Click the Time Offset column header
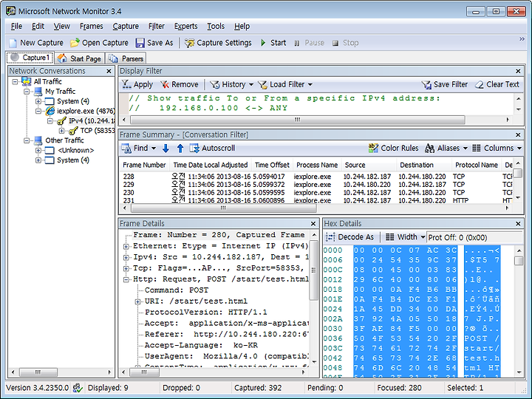The height and width of the screenshot is (399, 532). [x=272, y=165]
